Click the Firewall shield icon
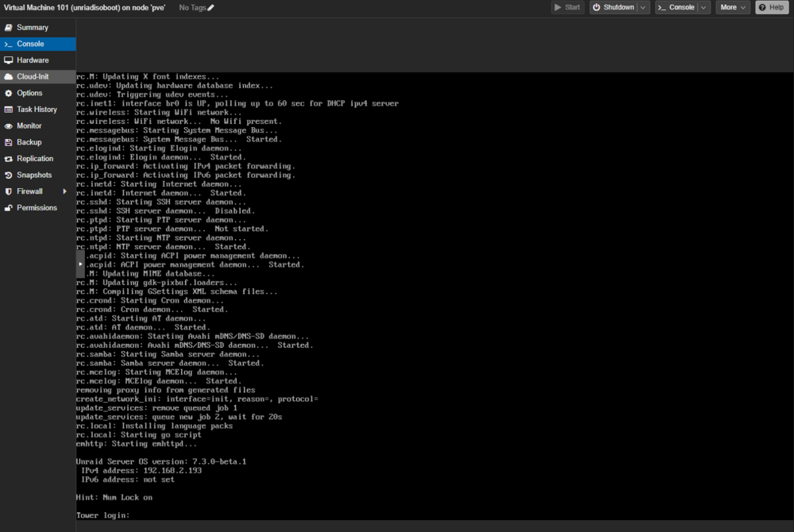 (9, 191)
